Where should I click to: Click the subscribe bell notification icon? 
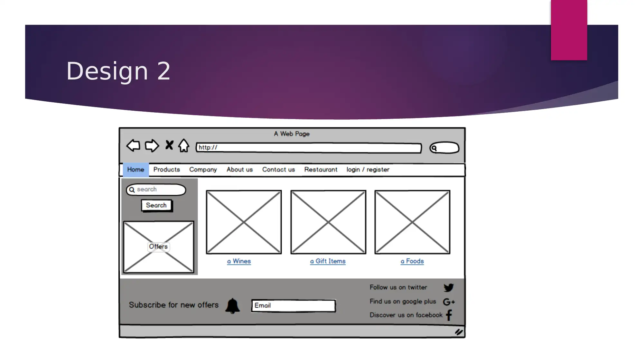coord(232,305)
